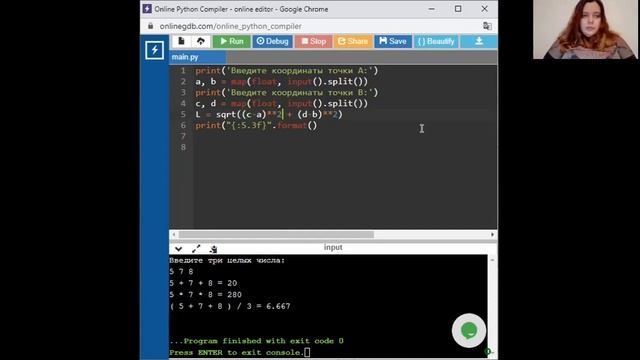Expand console to fullscreen icon
The image size is (640, 360).
click(196, 249)
